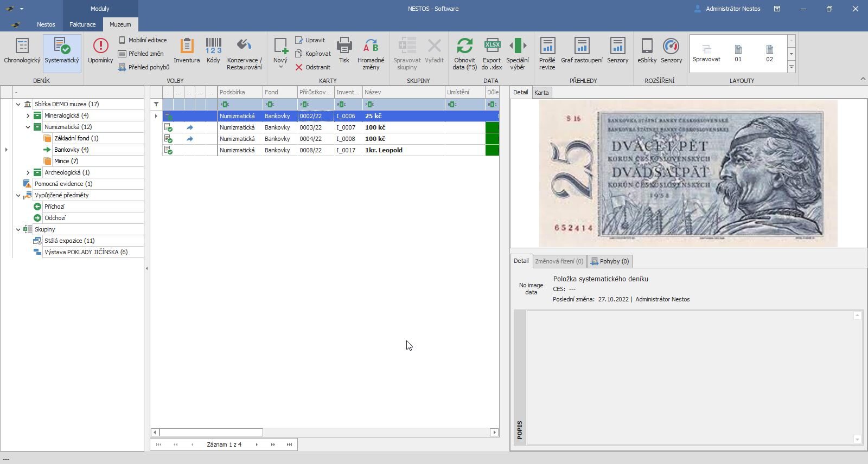Expand the Mineralogická node
Image resolution: width=868 pixels, height=464 pixels.
tap(28, 115)
